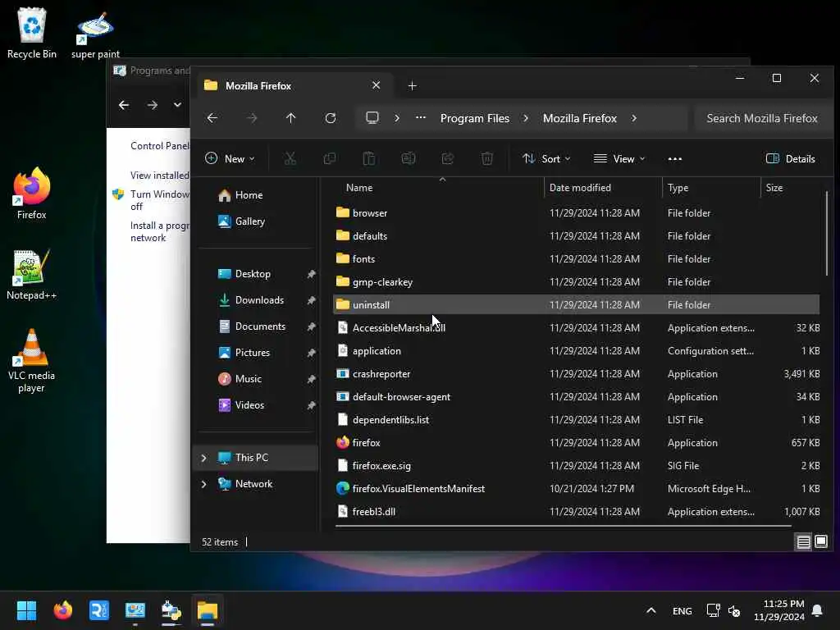Screen dimensions: 840x630
Task: Select the freebl3.dll file
Action: pyautogui.click(x=576, y=512)
